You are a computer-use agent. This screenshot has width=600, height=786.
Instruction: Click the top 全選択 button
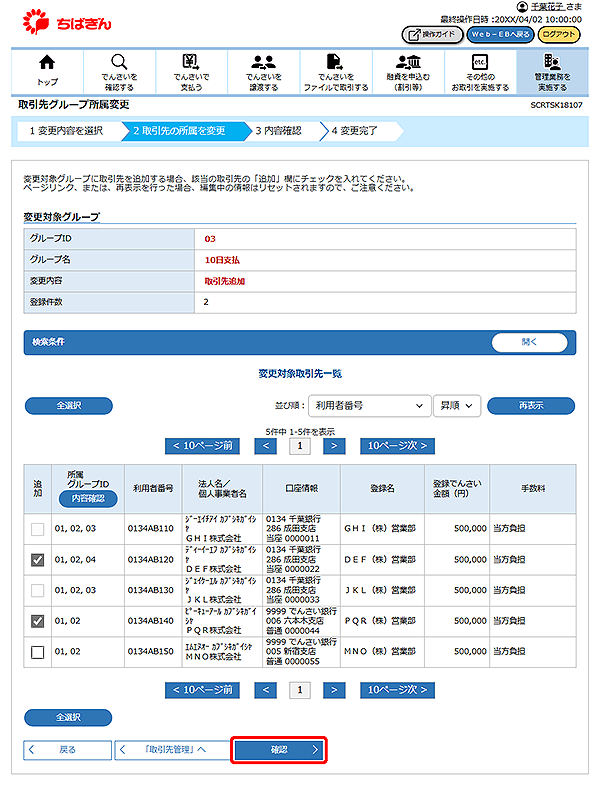pos(68,406)
